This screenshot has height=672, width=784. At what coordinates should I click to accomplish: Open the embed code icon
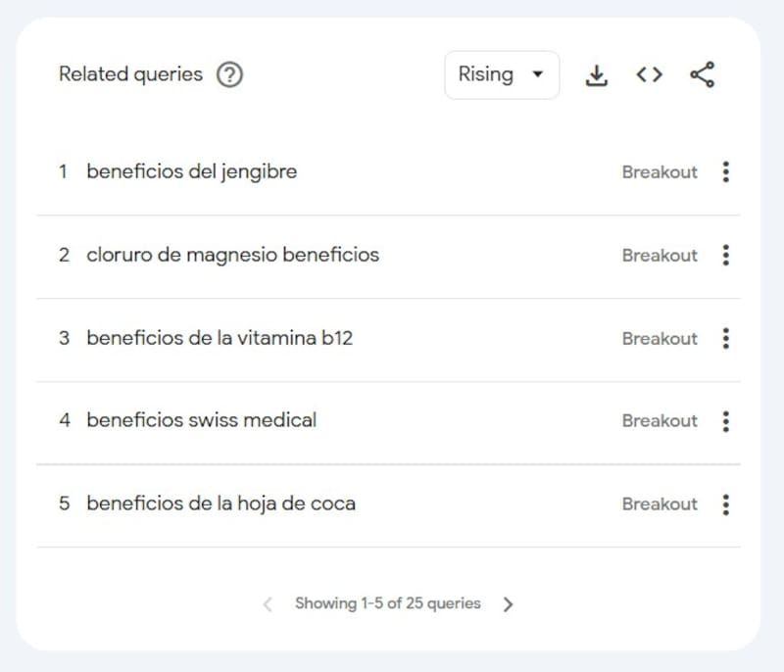(649, 74)
